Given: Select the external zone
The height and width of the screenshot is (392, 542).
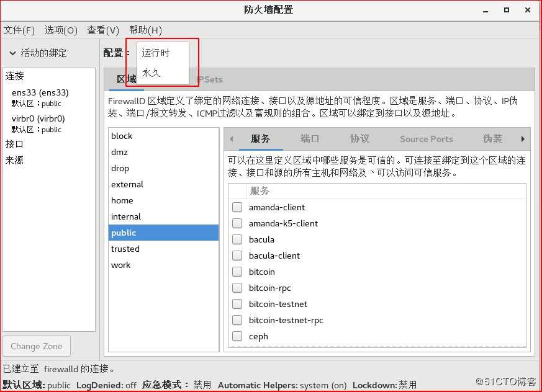Looking at the screenshot, I should pos(163,184).
